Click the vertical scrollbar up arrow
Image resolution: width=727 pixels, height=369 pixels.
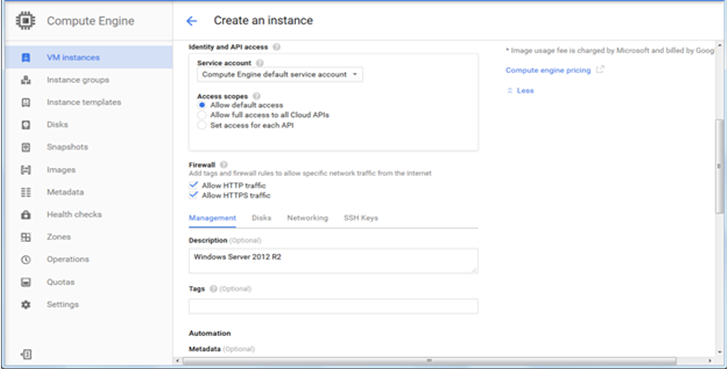click(719, 46)
